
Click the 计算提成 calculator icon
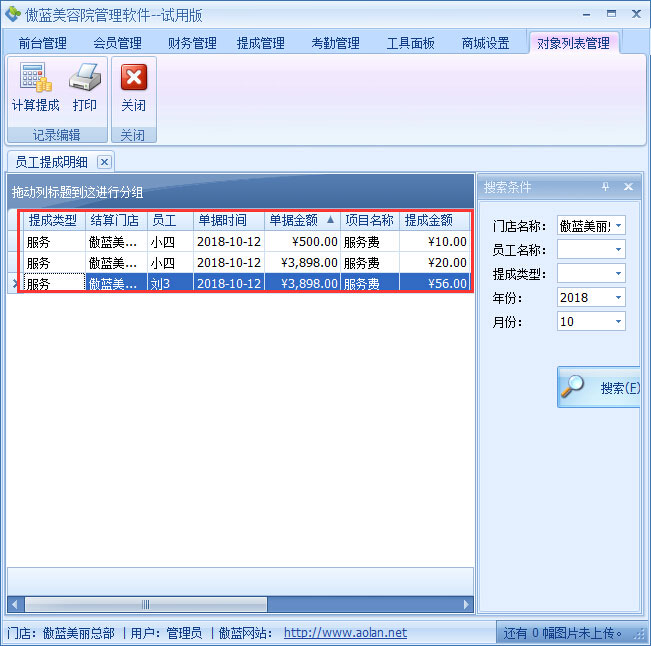pyautogui.click(x=35, y=77)
